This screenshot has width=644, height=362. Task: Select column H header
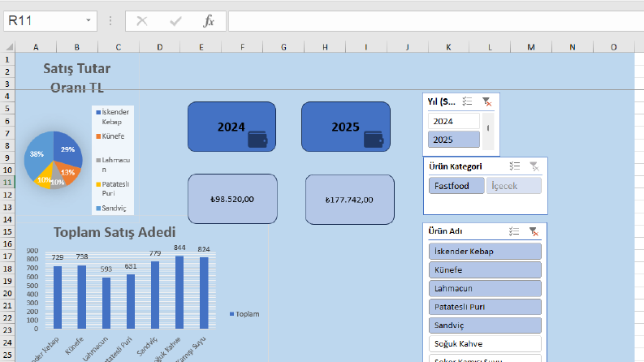coord(325,47)
